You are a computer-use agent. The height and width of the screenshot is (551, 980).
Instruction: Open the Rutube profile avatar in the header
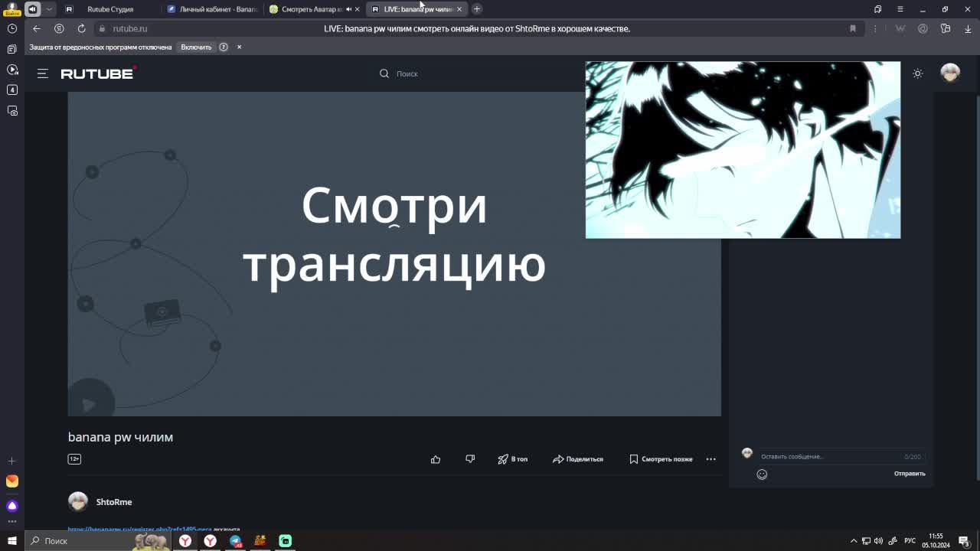click(950, 73)
